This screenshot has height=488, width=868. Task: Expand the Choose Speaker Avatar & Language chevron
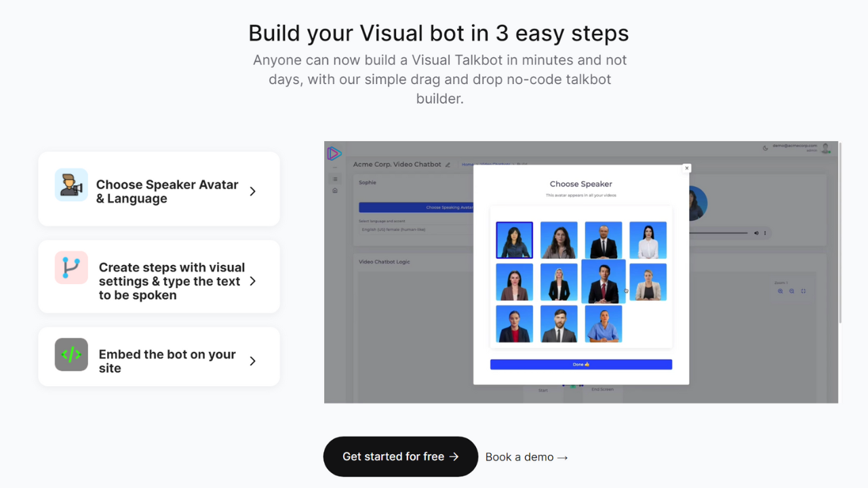252,192
